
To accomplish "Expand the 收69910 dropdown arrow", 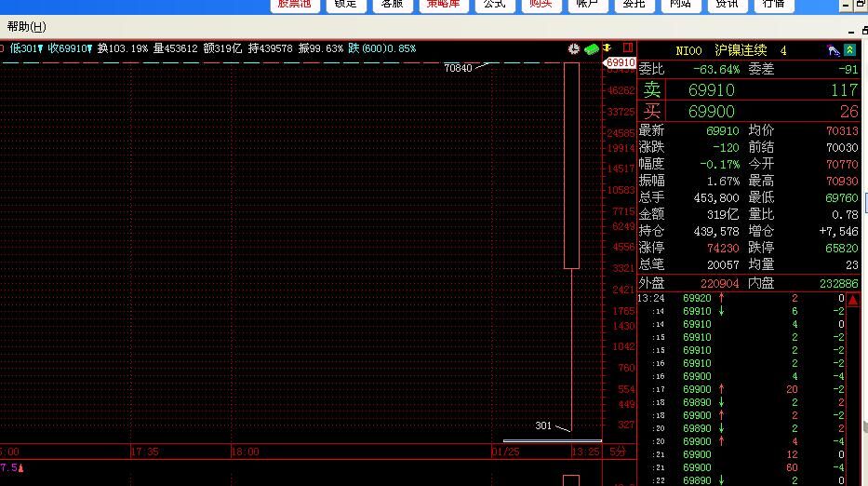I will 90,48.
